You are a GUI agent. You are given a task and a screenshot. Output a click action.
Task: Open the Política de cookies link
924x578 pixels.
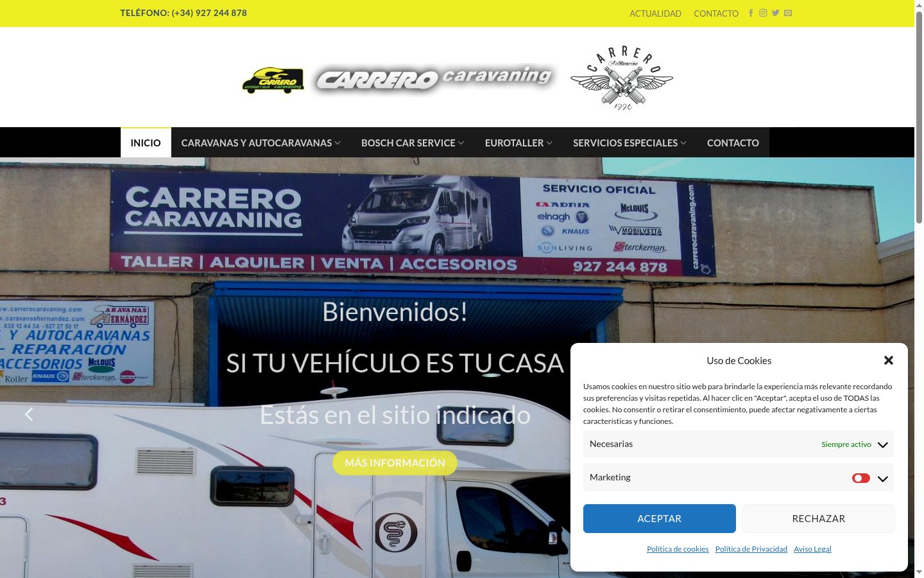[x=678, y=549]
